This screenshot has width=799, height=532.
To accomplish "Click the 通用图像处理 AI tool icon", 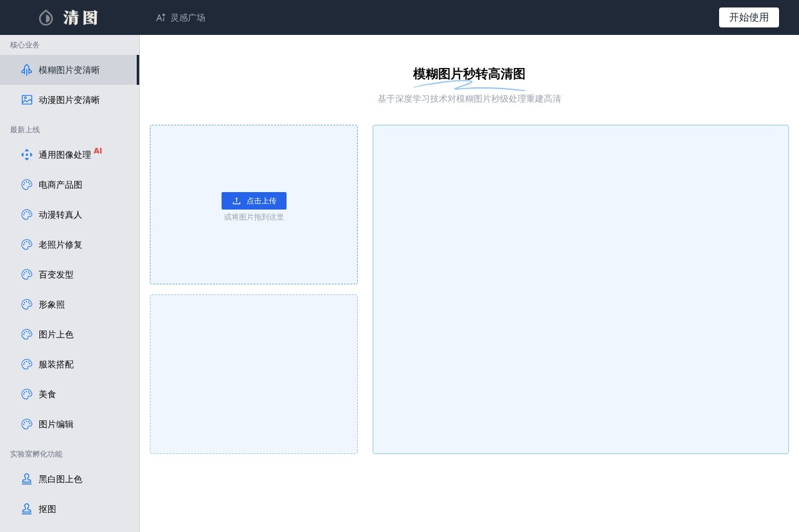I will 27,155.
